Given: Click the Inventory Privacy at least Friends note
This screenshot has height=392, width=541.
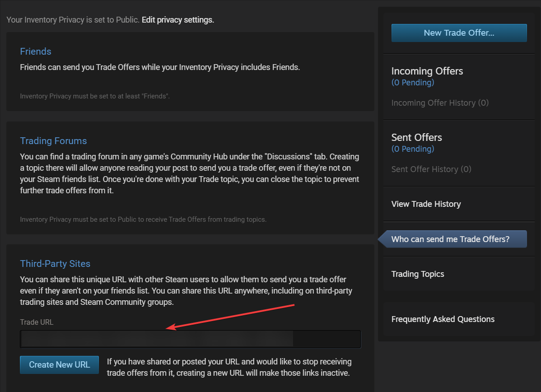Looking at the screenshot, I should [95, 96].
